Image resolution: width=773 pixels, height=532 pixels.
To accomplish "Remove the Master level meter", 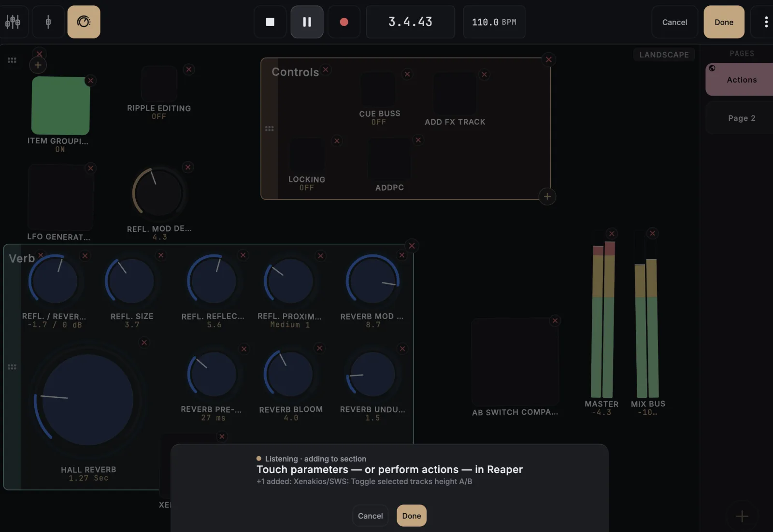I will click(x=612, y=234).
